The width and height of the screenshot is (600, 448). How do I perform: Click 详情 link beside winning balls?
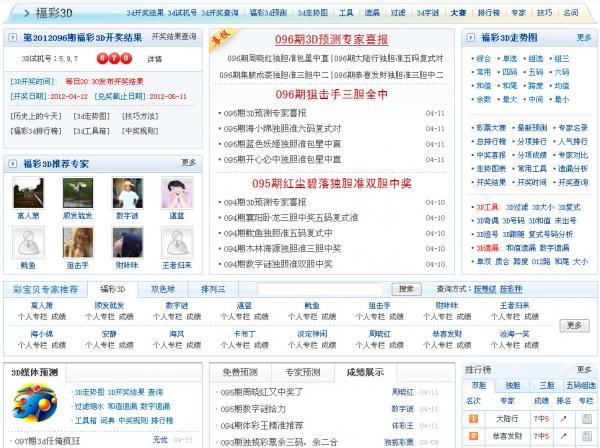tap(154, 59)
